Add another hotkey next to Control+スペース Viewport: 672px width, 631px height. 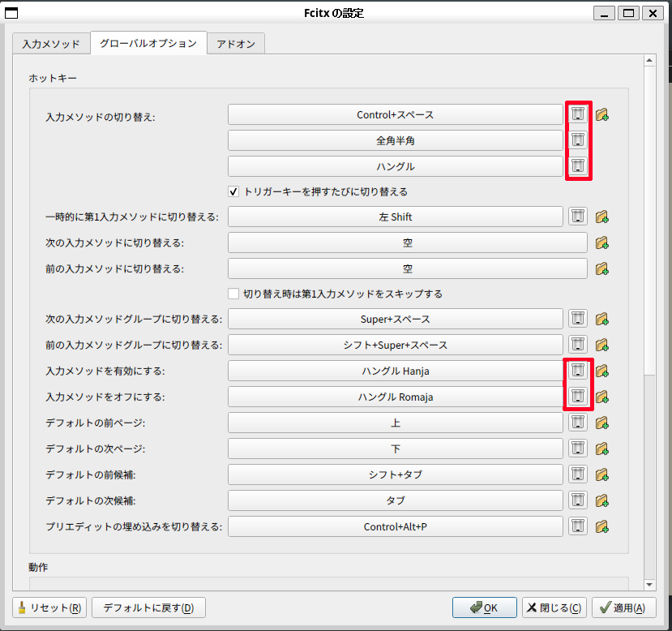click(x=602, y=114)
